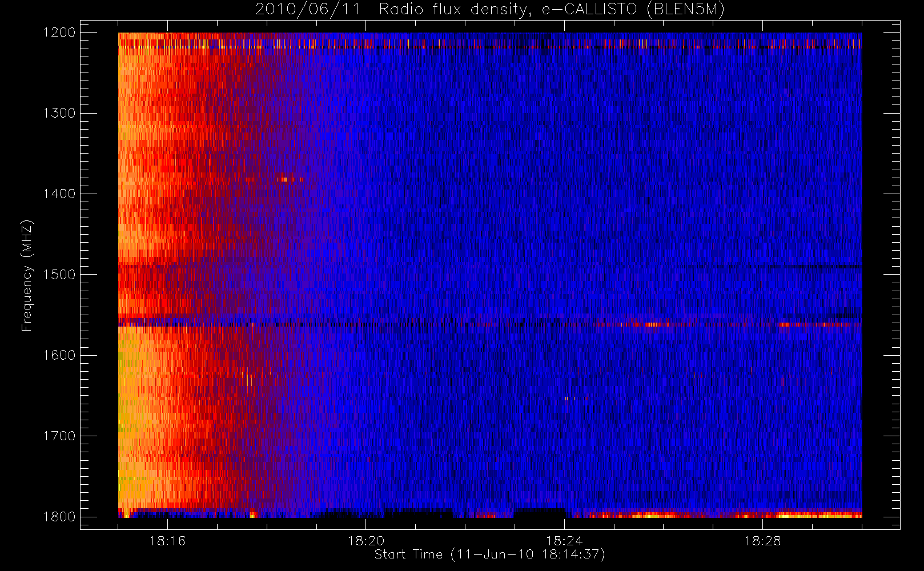Click the 18:24 time tick label
Viewport: 924px width, 571px height.
click(x=564, y=541)
